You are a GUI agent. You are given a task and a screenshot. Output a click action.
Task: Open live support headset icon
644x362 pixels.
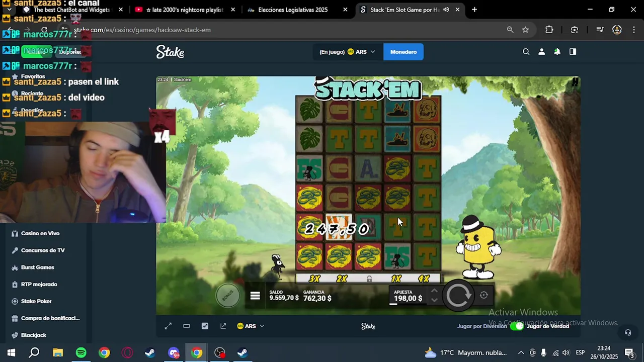click(x=628, y=332)
